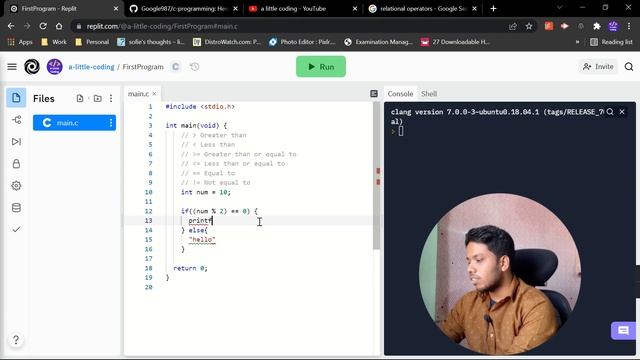Open the search magnifier in header
This screenshot has width=640, height=360.
click(x=629, y=67)
